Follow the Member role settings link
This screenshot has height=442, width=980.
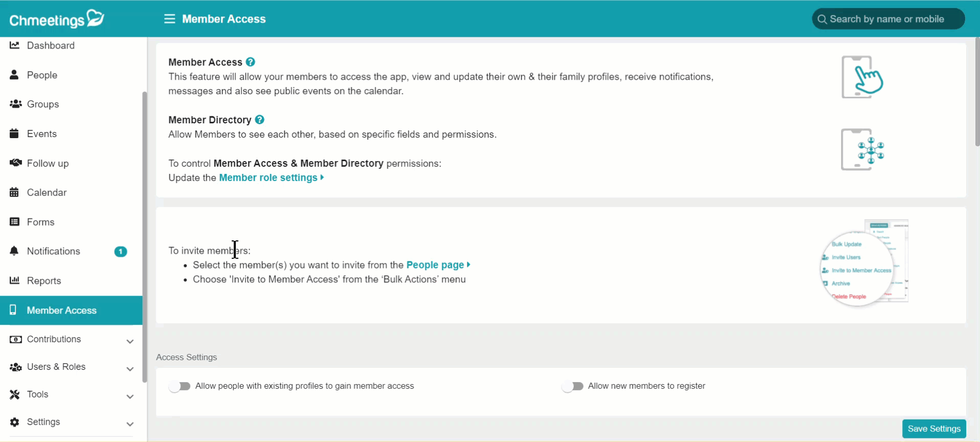271,178
